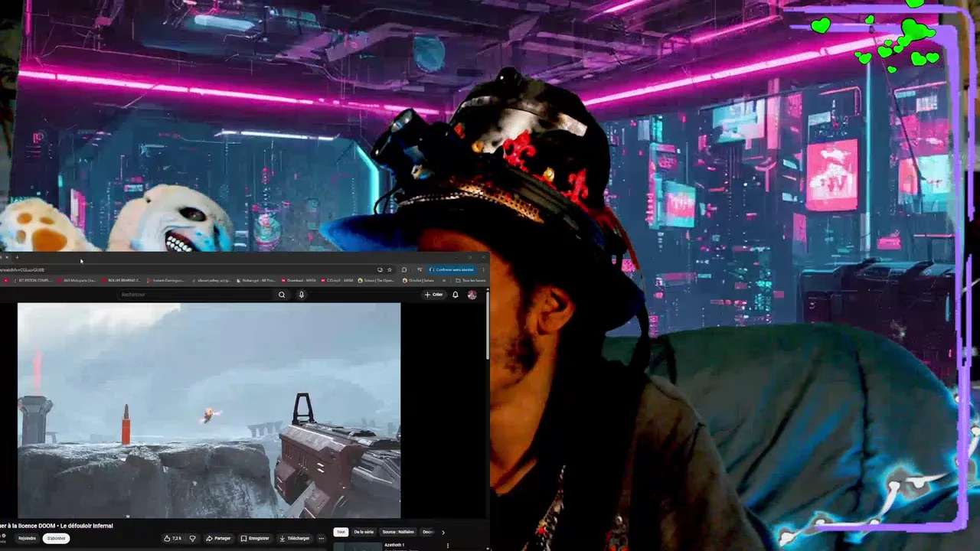Expand chips with the right chevron arrow
Viewport: 980px width, 551px height.
[x=443, y=532]
